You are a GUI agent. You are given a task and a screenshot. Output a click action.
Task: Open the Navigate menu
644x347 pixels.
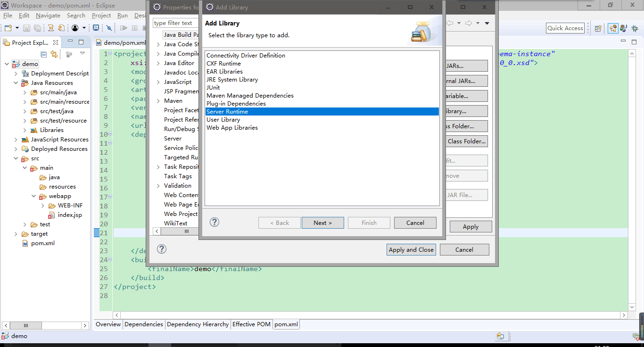click(48, 15)
